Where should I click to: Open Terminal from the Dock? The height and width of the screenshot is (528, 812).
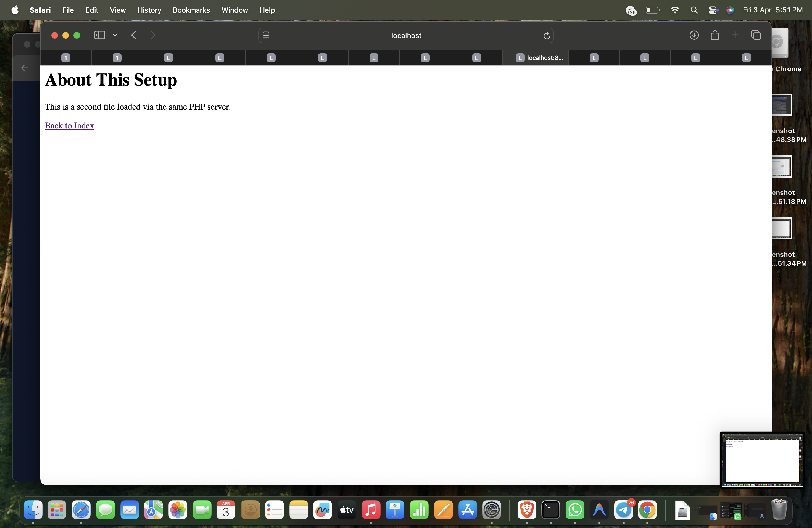[550, 510]
